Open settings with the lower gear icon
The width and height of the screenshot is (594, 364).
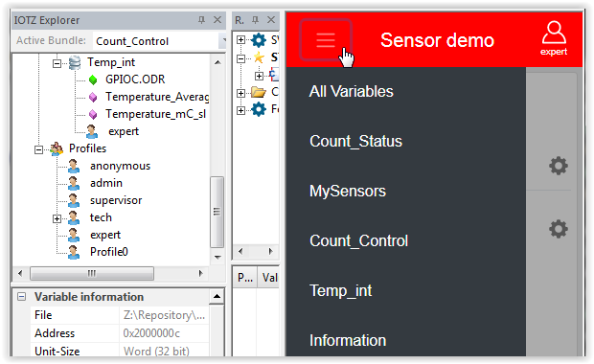click(558, 229)
